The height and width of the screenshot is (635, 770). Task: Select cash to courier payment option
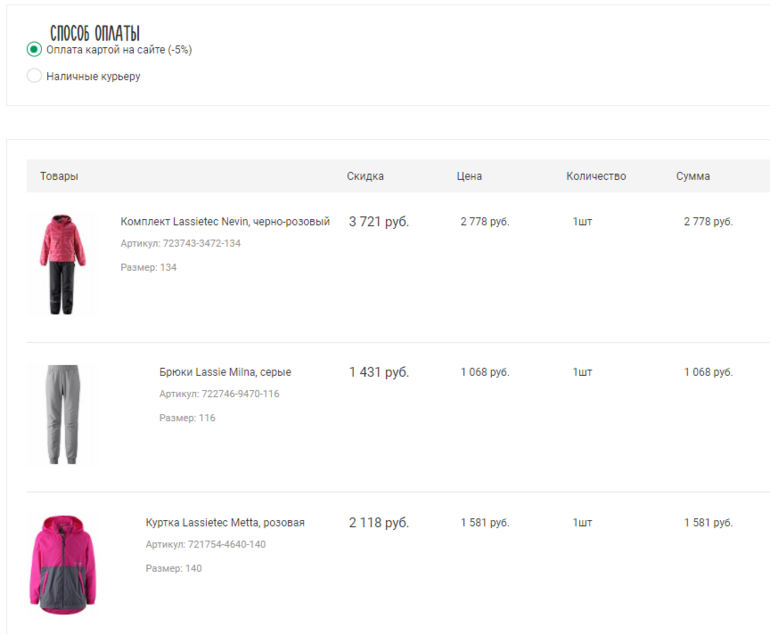tap(34, 76)
